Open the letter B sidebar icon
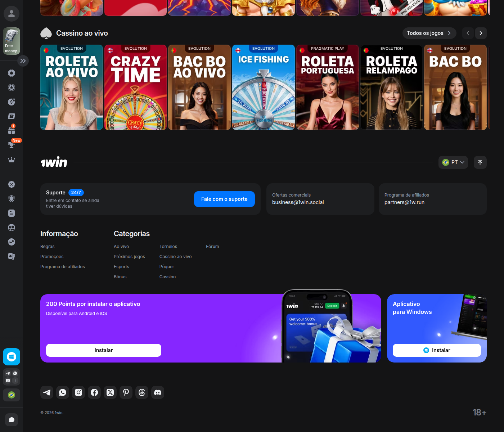504x432 pixels. (x=12, y=116)
